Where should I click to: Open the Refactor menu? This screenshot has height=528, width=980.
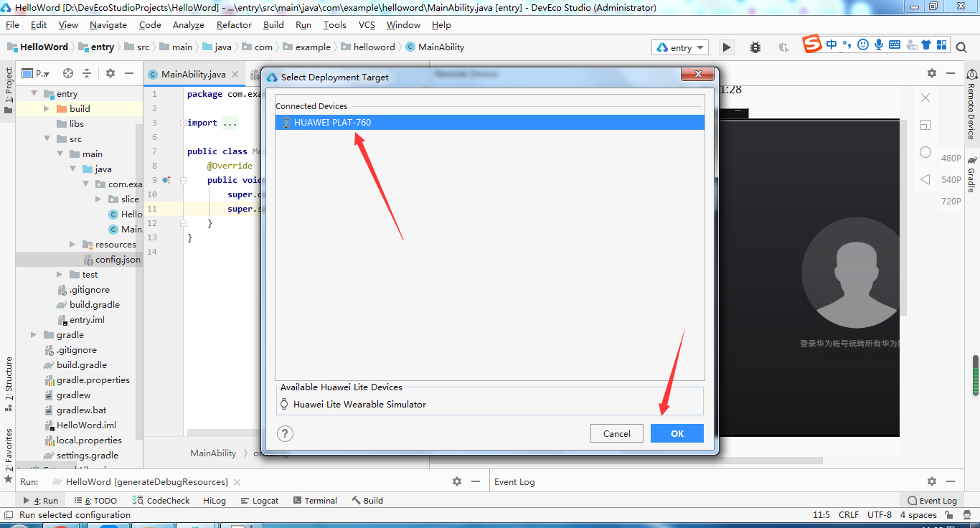point(234,25)
